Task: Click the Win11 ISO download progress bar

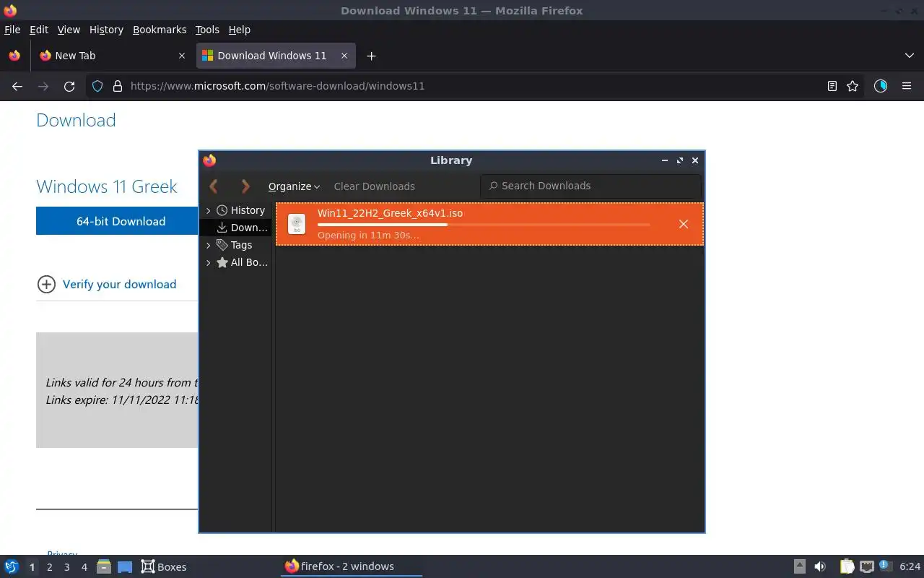Action: click(484, 225)
